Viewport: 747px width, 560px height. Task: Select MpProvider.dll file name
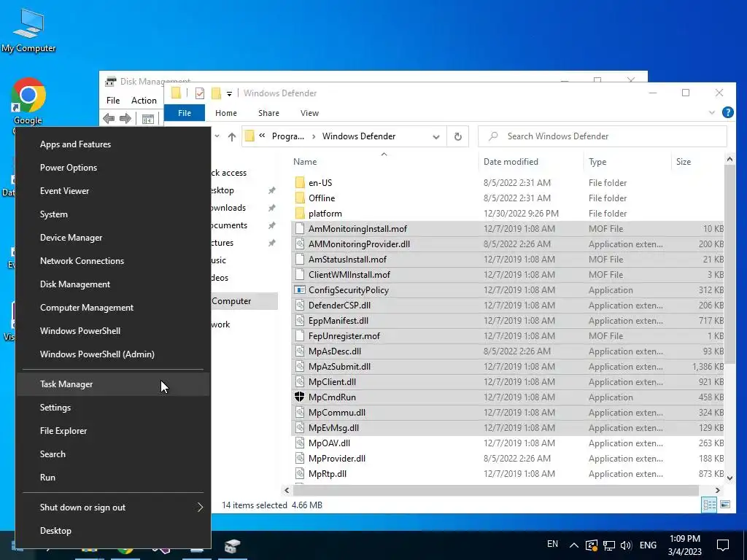click(337, 459)
